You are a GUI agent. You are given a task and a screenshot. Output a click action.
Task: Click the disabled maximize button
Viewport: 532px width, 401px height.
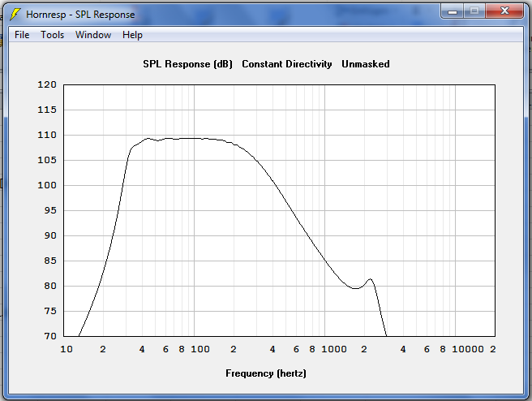point(474,11)
